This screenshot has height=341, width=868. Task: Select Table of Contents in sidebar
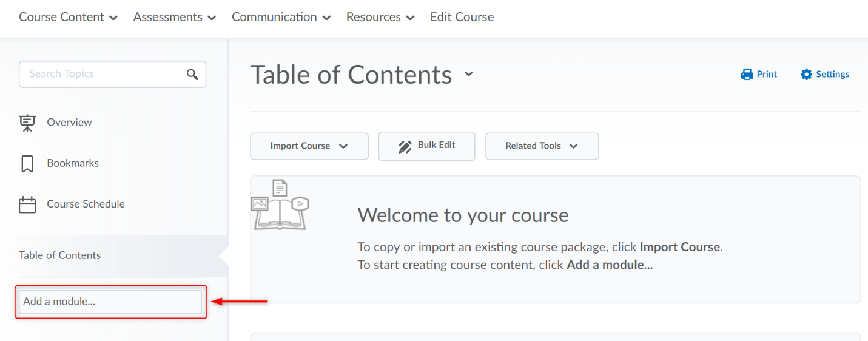click(60, 255)
